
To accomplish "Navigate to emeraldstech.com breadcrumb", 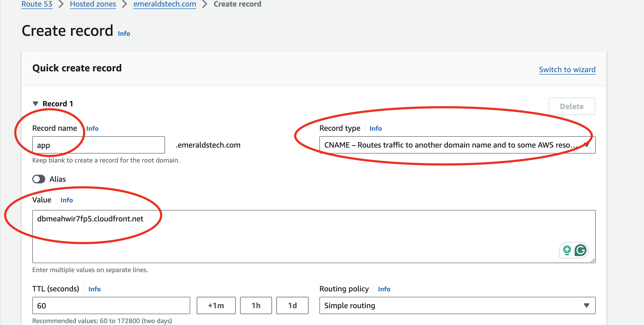I will click(x=164, y=4).
